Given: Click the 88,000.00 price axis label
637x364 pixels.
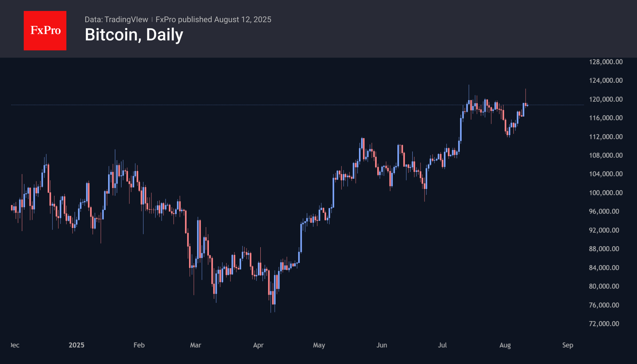Looking at the screenshot, I should click(604, 249).
